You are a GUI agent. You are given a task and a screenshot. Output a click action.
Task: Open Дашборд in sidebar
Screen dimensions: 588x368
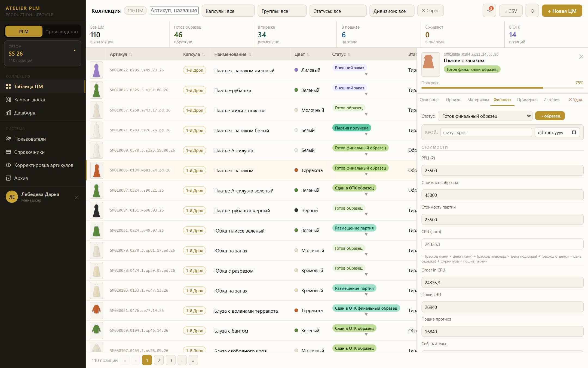pos(43,113)
